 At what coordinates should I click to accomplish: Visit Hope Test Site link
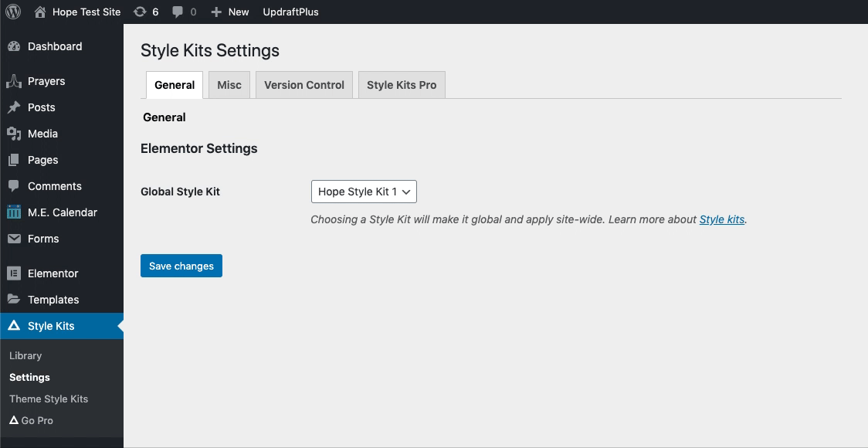coord(86,12)
